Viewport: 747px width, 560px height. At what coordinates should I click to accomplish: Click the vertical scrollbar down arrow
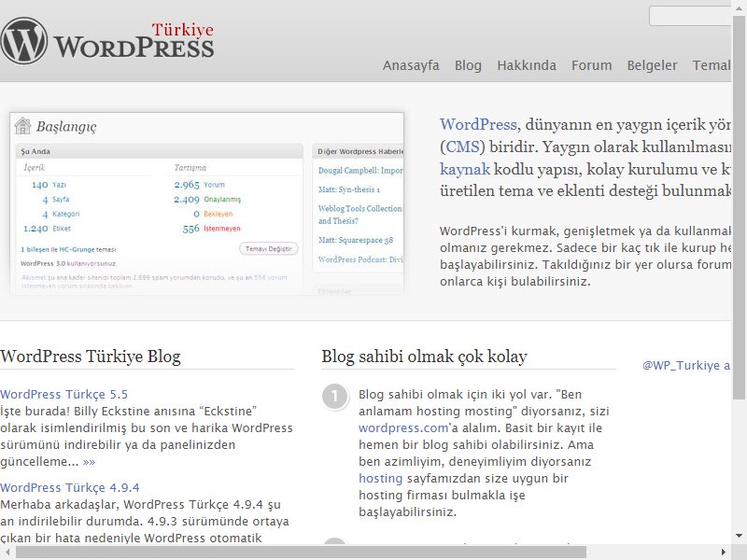(x=739, y=536)
